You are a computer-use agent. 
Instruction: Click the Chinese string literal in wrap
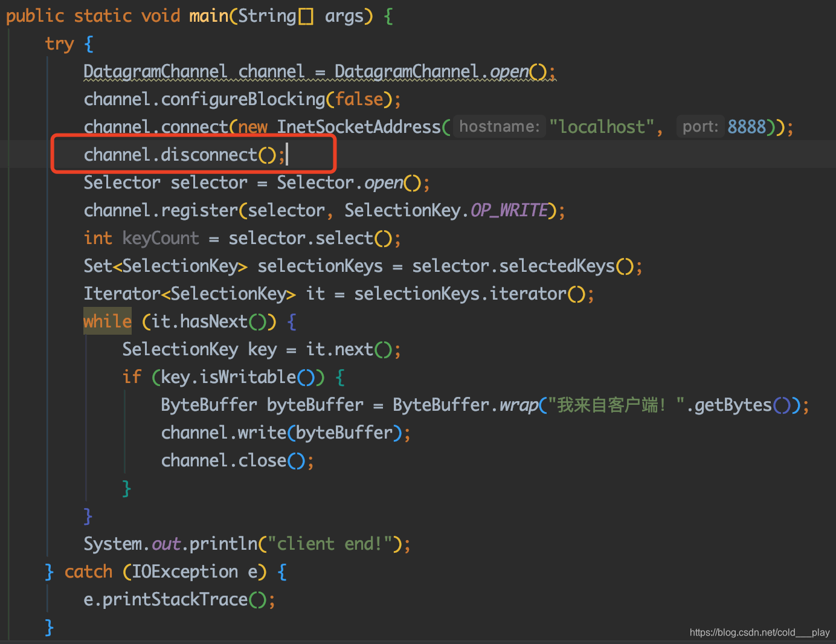click(616, 405)
